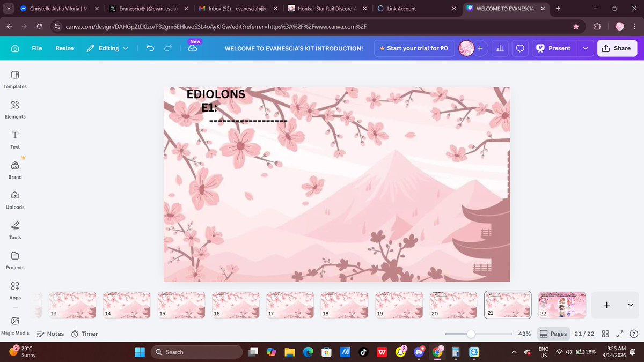Open the grid view icon
This screenshot has width=644, height=362.
click(x=605, y=334)
